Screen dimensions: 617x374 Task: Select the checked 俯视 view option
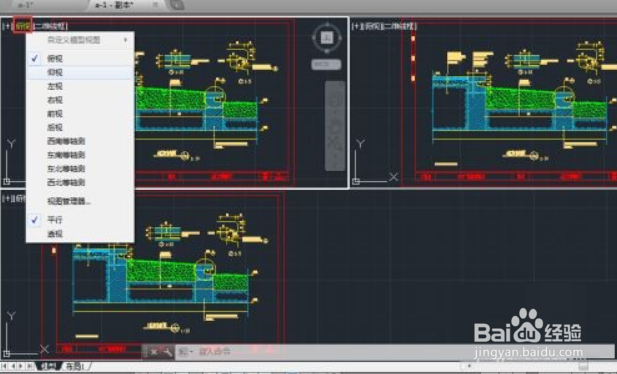(80, 59)
